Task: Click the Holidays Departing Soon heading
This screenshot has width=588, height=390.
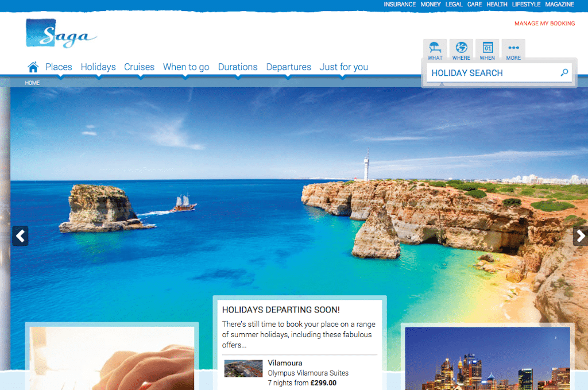Action: [x=281, y=310]
